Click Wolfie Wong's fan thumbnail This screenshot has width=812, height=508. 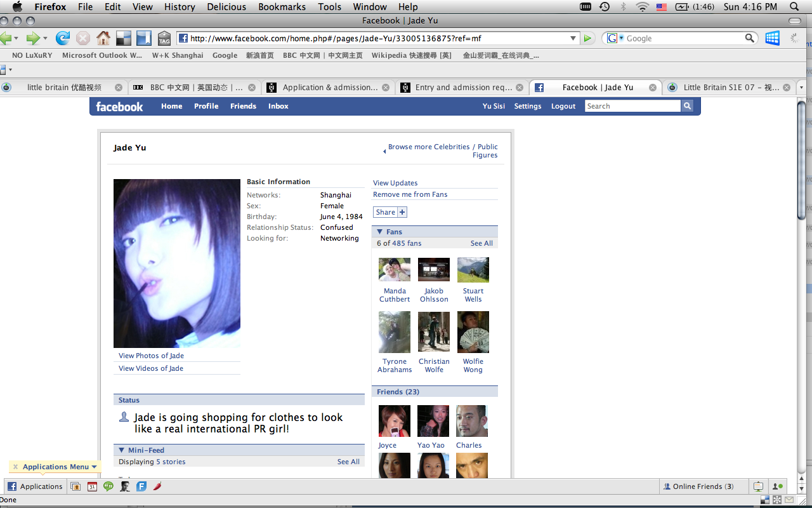click(473, 331)
